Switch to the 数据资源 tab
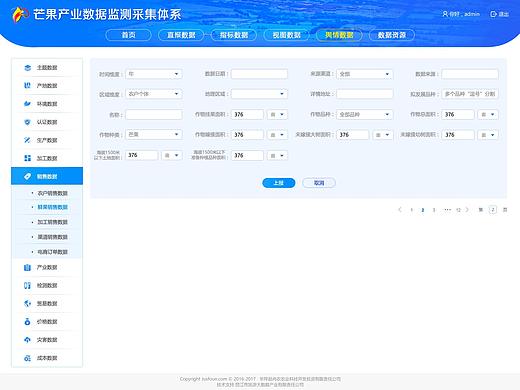520x390 pixels. (392, 35)
